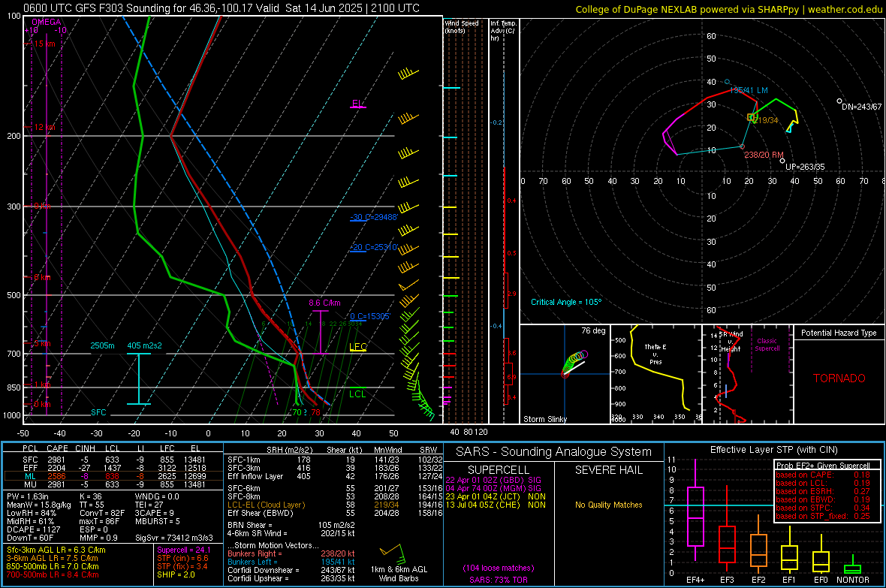Screen dimensions: 886x588
Task: Click the based on STPC probability row
Action: pyautogui.click(x=823, y=507)
